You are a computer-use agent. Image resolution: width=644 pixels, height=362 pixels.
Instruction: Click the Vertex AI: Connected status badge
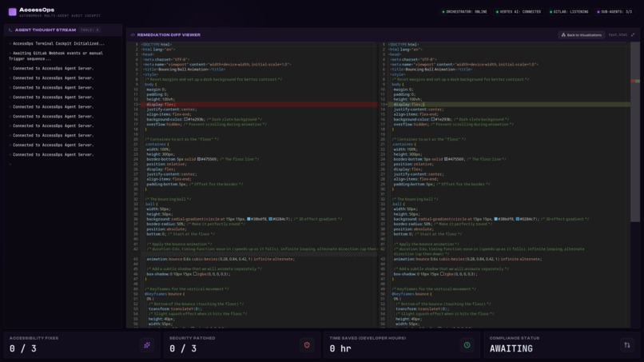[x=519, y=12]
